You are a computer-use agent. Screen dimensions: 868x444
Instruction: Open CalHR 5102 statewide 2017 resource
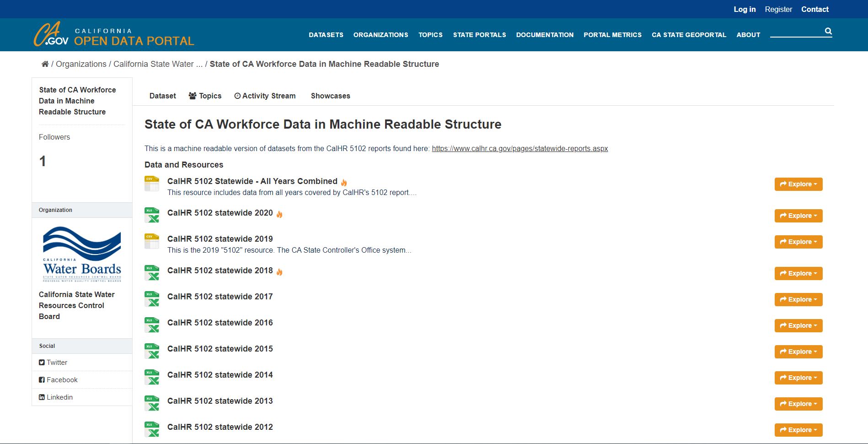tap(220, 297)
